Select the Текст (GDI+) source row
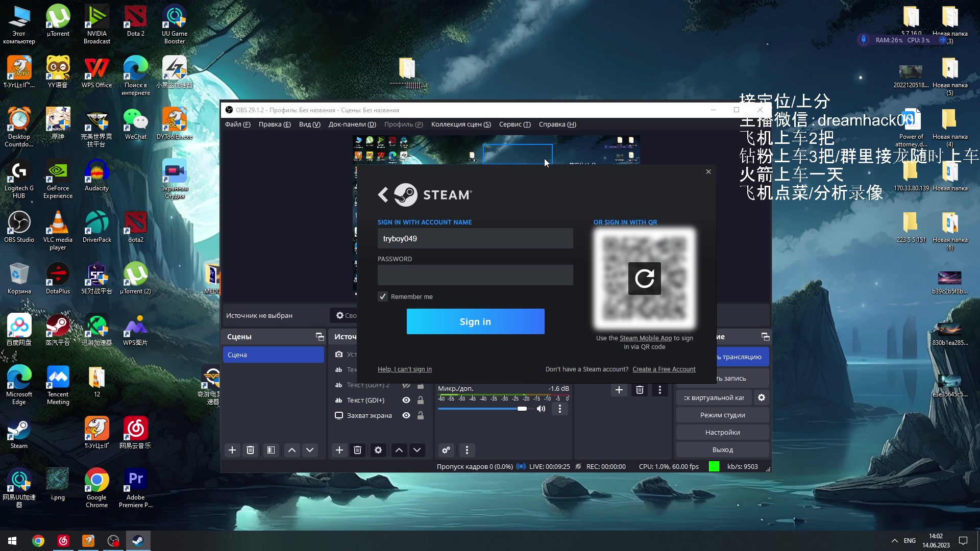 380,400
